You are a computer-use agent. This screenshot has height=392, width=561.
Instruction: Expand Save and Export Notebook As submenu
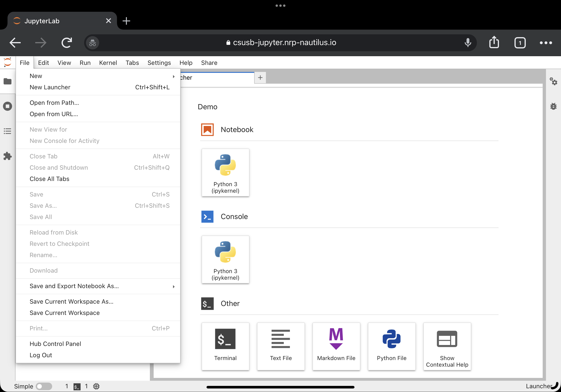(98, 286)
